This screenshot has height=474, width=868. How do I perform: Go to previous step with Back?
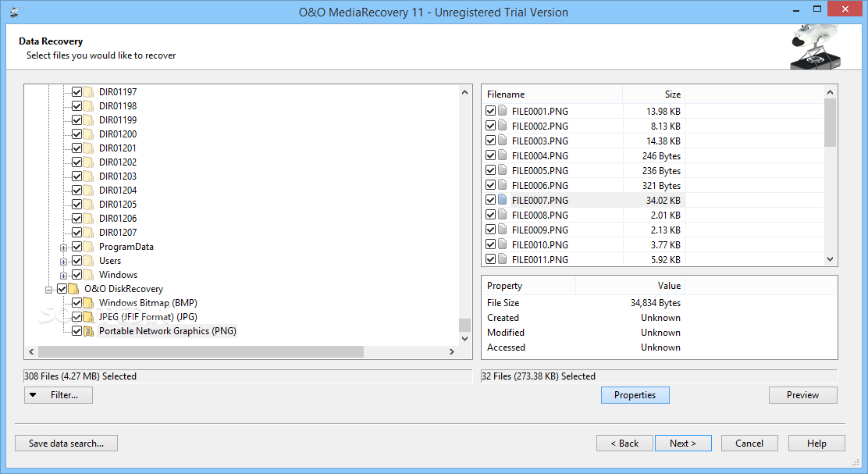624,443
